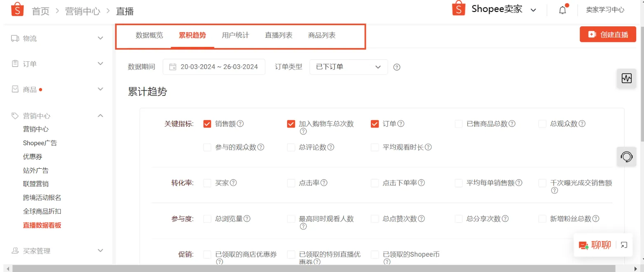
Task: Switch to the 用户统计 tab
Action: click(235, 35)
